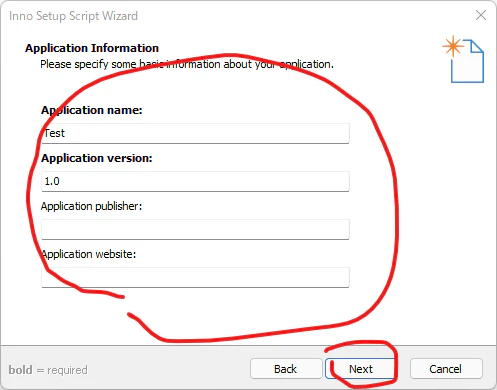Viewport: 497px width, 390px height.
Task: Click the 'Application Information' heading
Action: click(92, 48)
